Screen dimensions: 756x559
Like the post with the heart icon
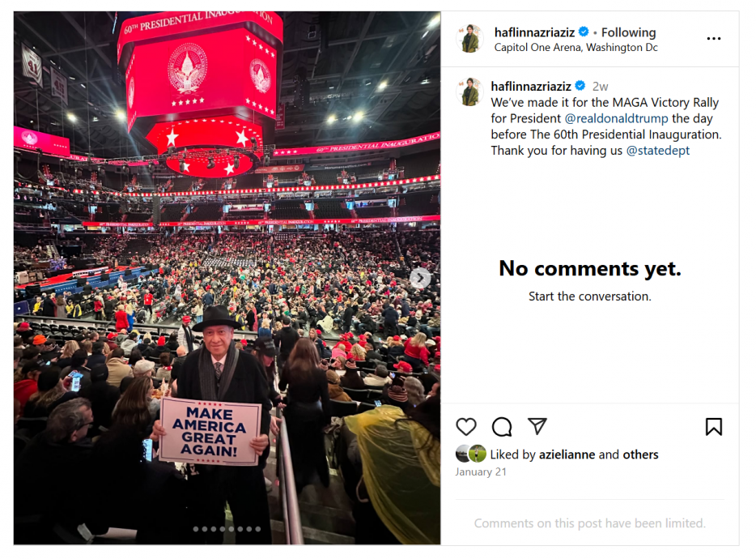click(466, 427)
